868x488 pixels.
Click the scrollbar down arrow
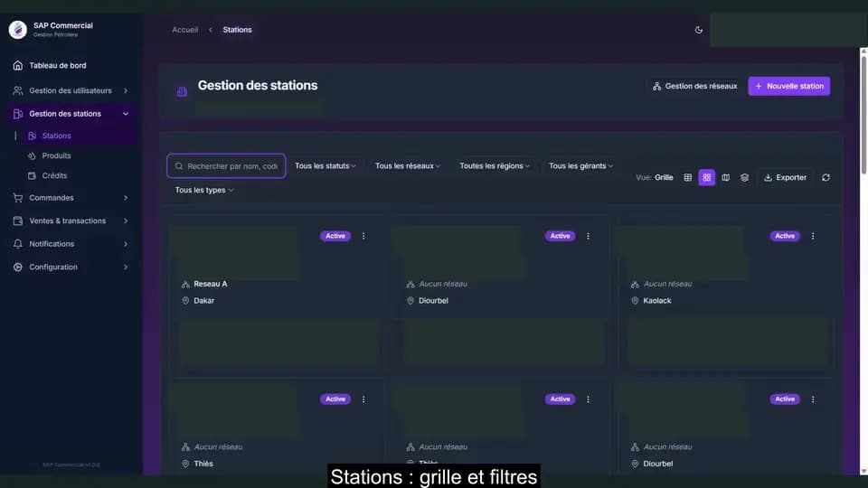click(863, 472)
